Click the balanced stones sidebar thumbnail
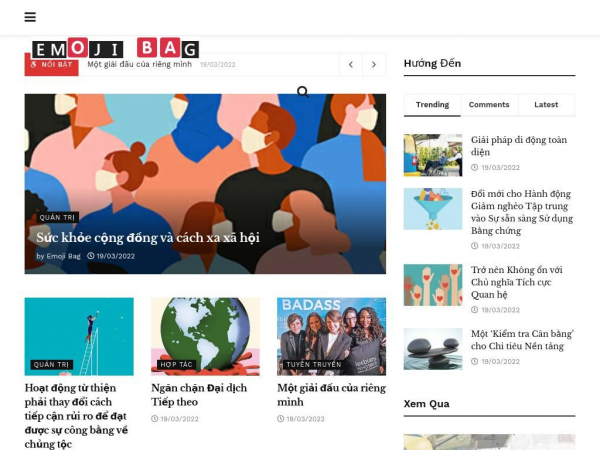Screen dimensions: 600x450 tap(432, 349)
